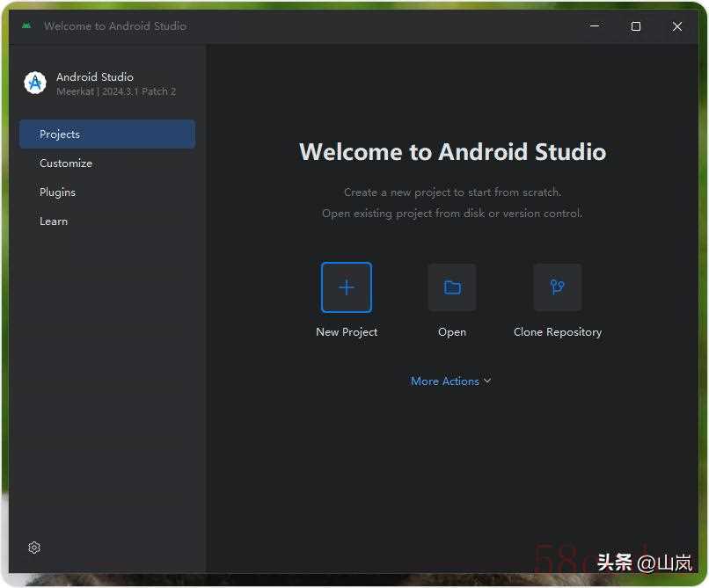Click the New Project plus icon

[347, 287]
